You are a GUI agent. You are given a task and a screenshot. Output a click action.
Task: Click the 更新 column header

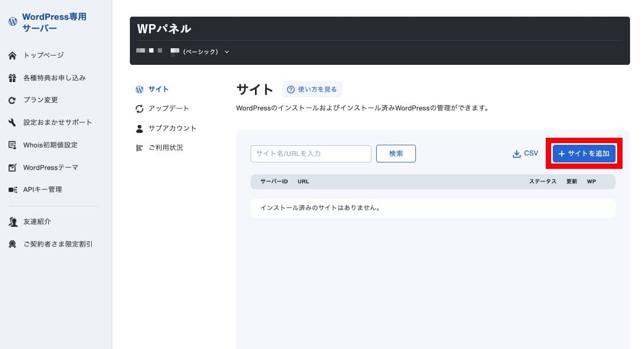(x=572, y=182)
